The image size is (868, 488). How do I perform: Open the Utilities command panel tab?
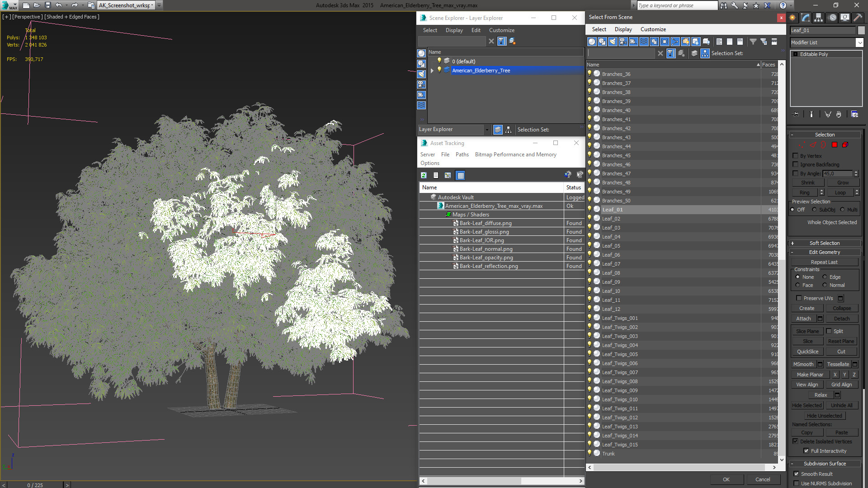pyautogui.click(x=858, y=18)
